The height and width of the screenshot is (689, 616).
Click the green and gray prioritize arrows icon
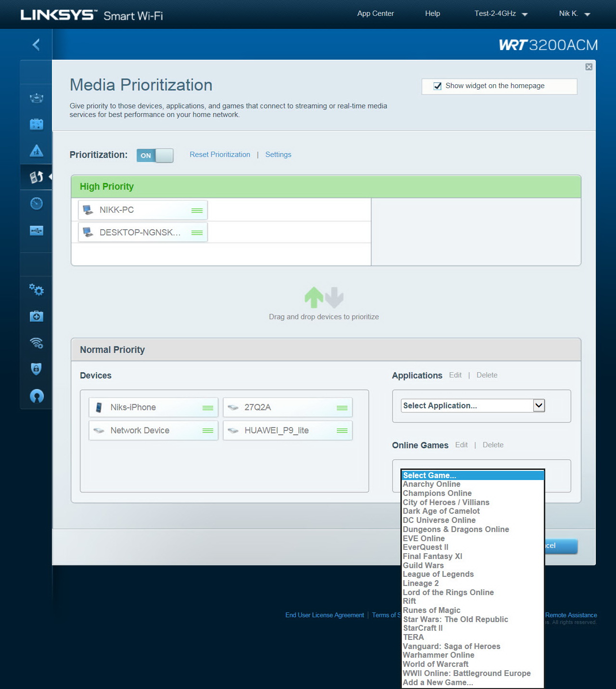(x=324, y=297)
